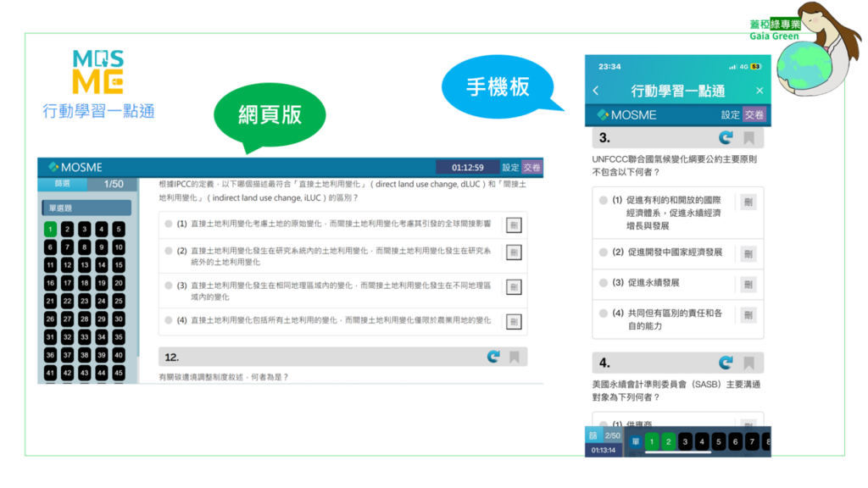Click the 刪 button for web option (1)

(x=514, y=225)
